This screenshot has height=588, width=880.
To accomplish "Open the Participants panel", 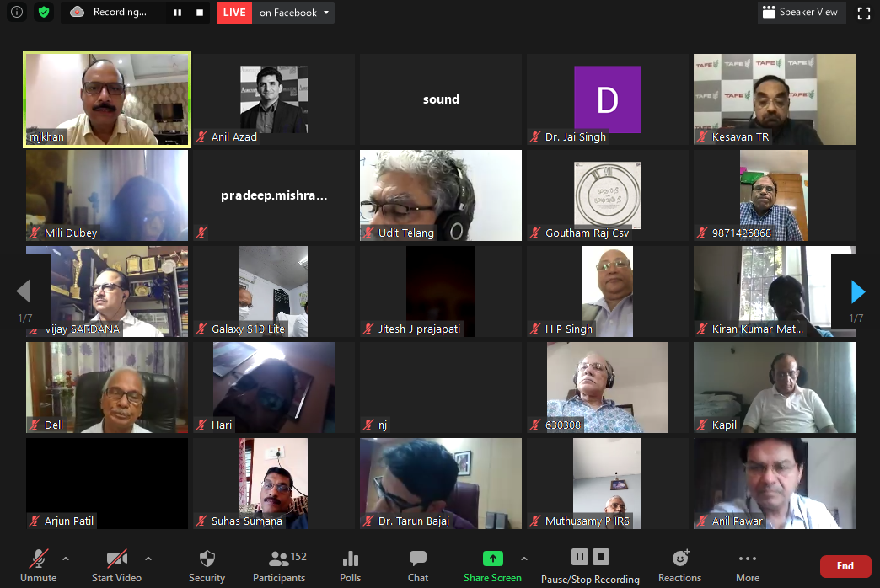I will tap(279, 565).
